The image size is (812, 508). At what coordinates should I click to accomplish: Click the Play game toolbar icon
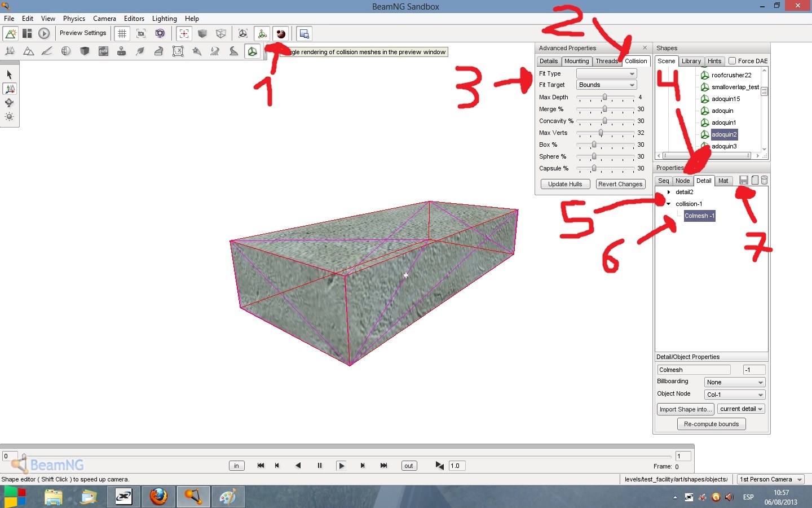44,34
